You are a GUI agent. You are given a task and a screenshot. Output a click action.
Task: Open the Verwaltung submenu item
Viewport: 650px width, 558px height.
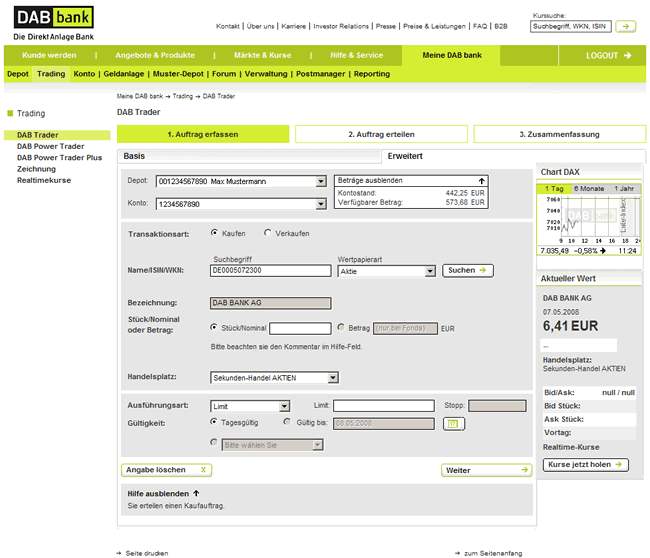point(266,74)
